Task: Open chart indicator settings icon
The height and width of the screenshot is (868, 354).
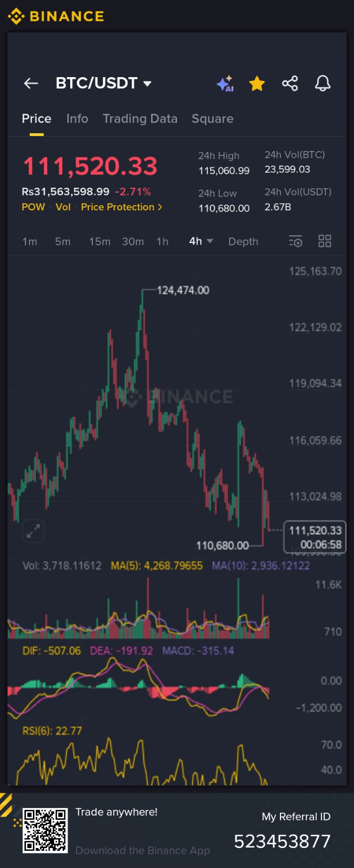Action: 295,241
